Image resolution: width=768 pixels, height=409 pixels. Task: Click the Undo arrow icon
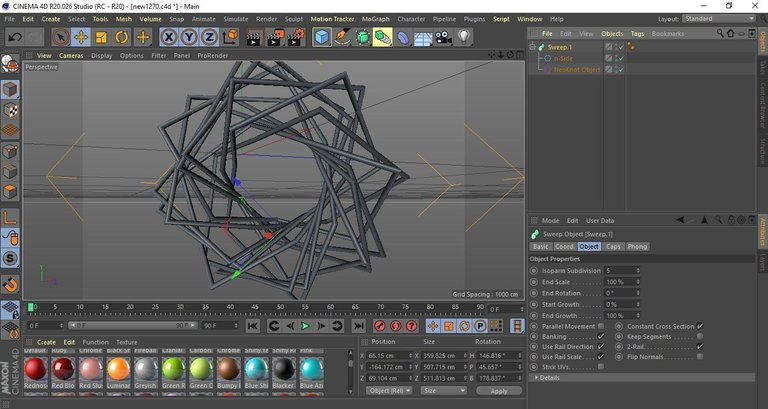15,37
